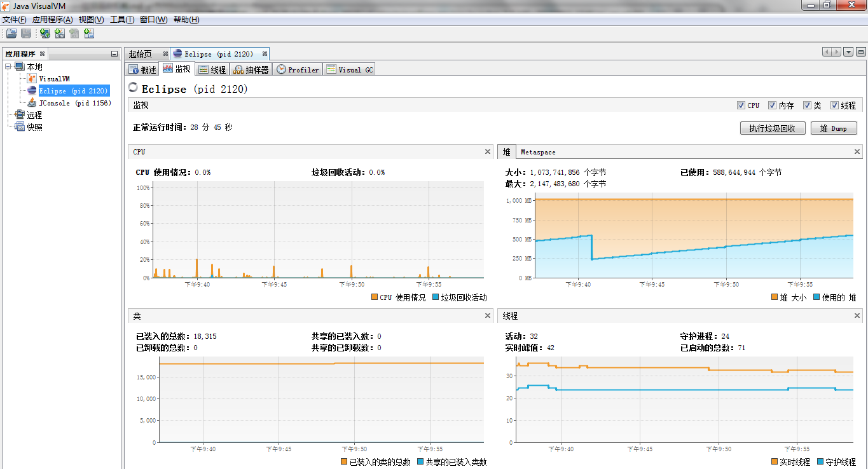Open the 文件(F) menu
This screenshot has width=868, height=469.
pyautogui.click(x=15, y=20)
